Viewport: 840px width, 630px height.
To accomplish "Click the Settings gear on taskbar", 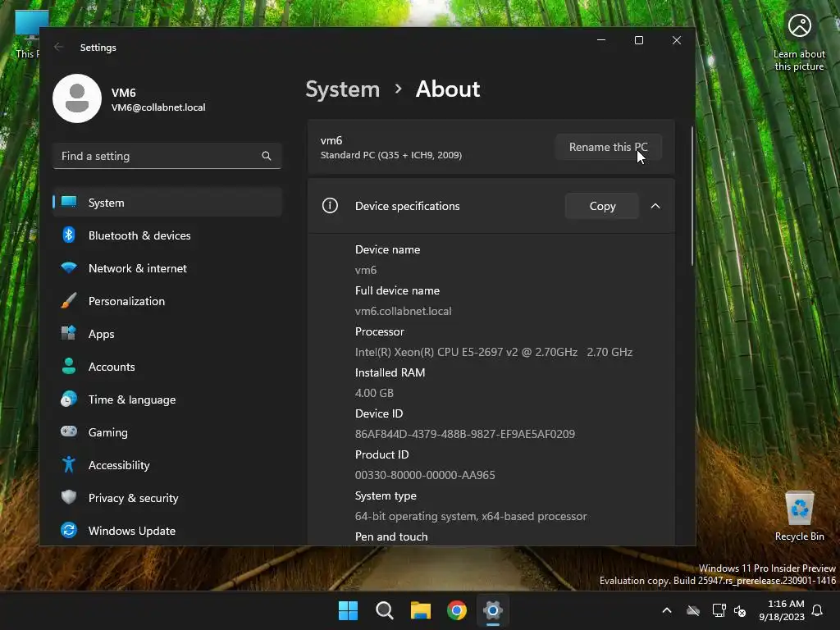I will [493, 610].
